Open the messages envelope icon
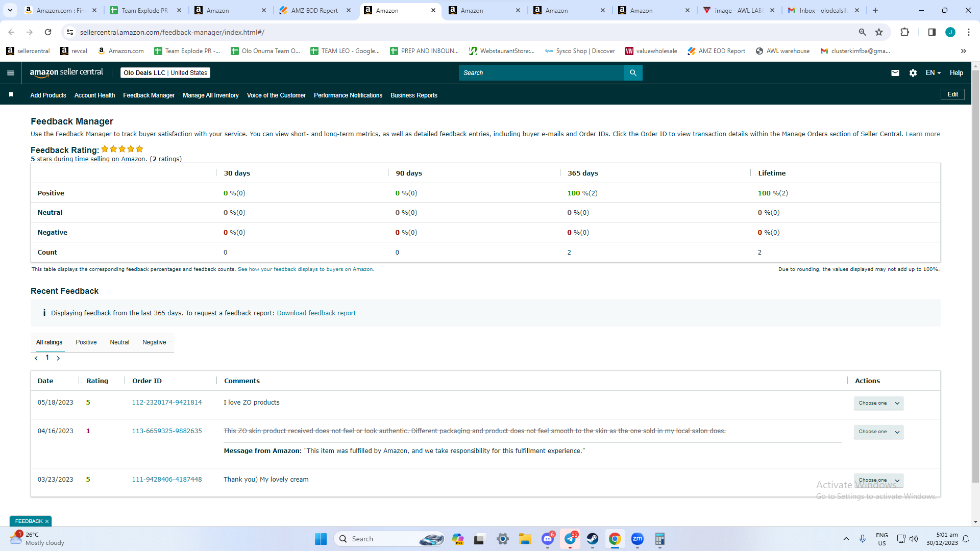This screenshot has width=980, height=551. (895, 73)
